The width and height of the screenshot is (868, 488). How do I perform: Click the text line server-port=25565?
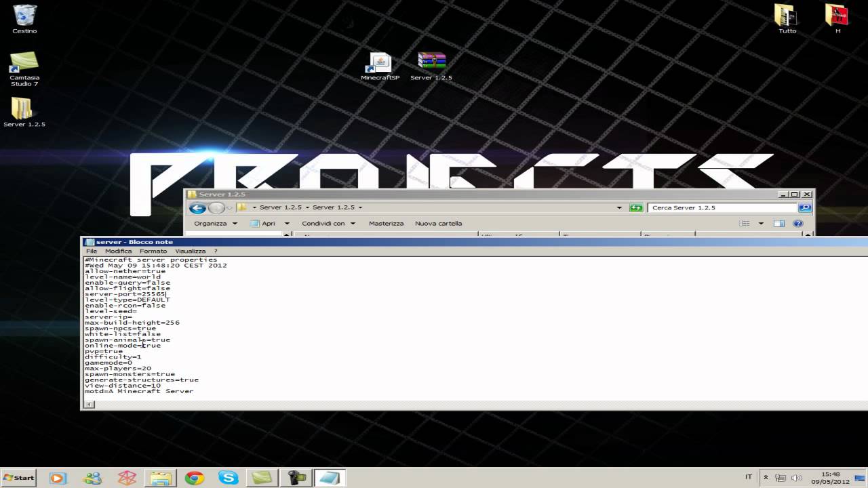tap(125, 294)
